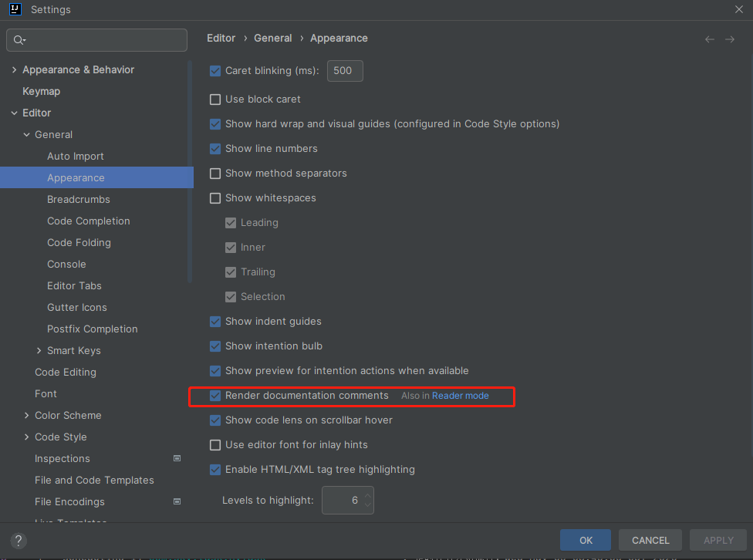Image resolution: width=753 pixels, height=560 pixels.
Task: Toggle Render documentation comments checkbox
Action: (215, 396)
